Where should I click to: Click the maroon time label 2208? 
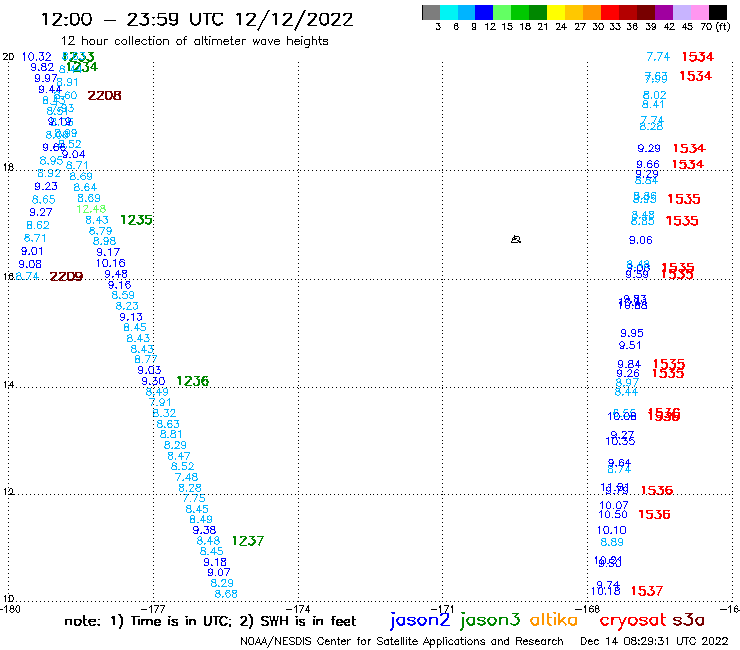pos(104,96)
